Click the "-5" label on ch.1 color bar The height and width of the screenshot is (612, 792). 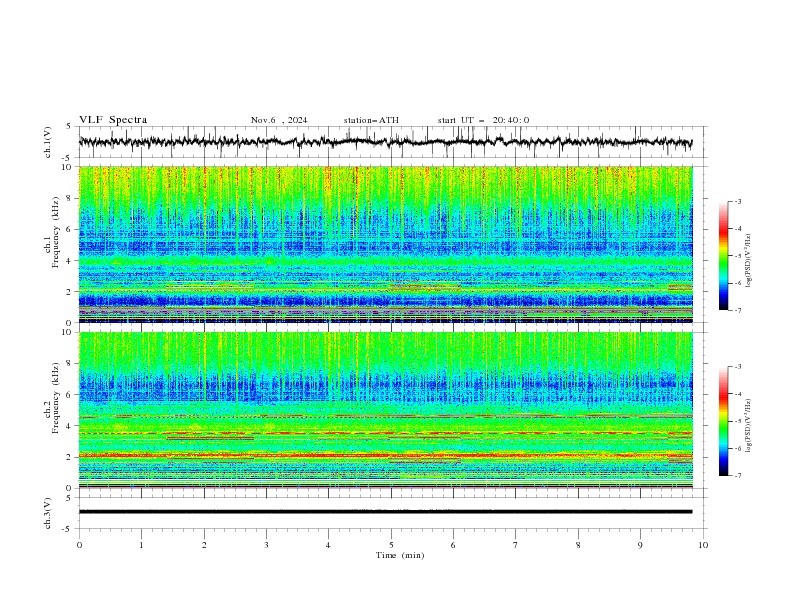tap(738, 256)
